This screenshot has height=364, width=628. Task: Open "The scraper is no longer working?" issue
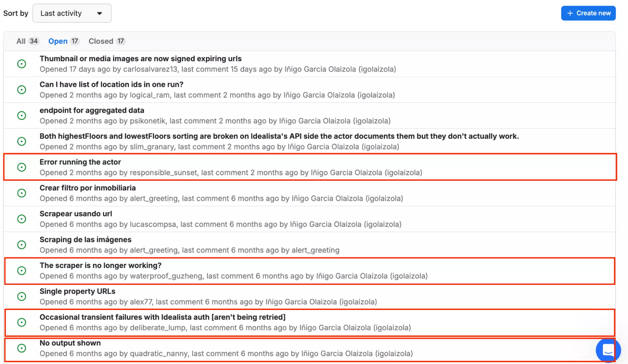point(101,265)
